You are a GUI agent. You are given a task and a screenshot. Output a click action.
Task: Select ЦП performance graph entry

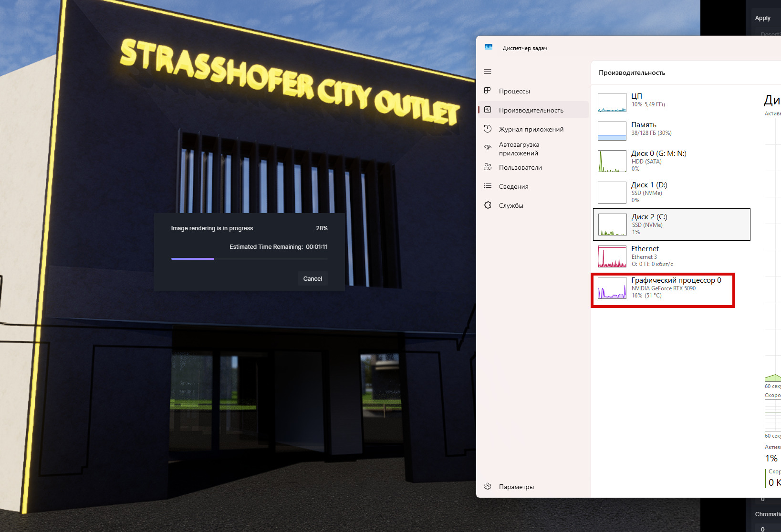[x=672, y=101]
